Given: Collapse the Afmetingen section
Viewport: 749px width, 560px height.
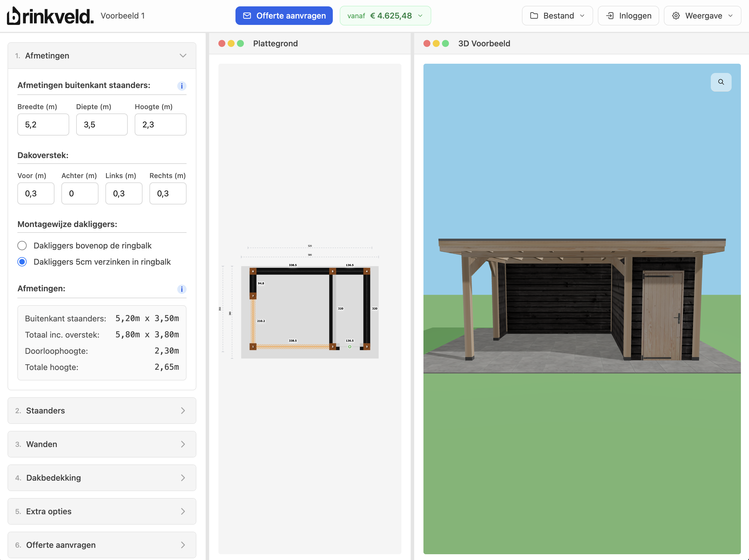Looking at the screenshot, I should point(183,56).
